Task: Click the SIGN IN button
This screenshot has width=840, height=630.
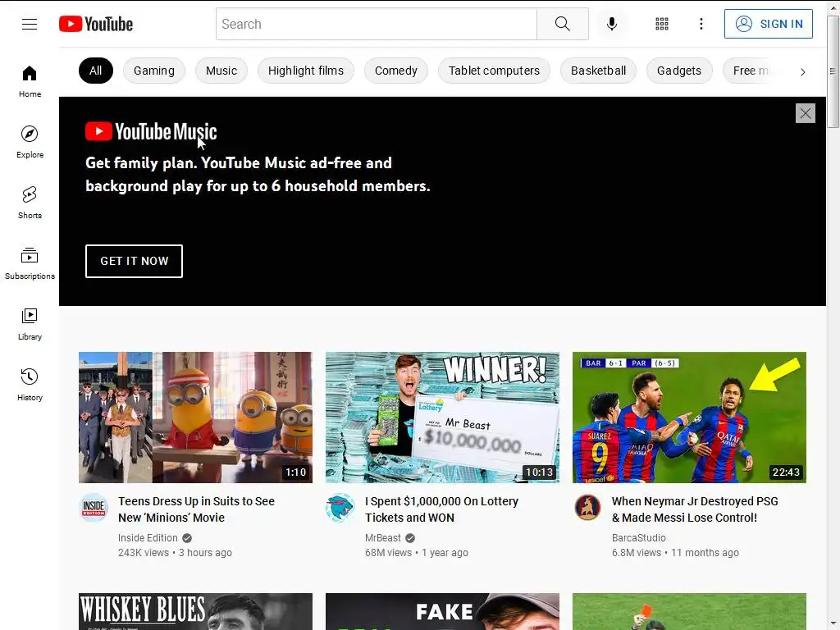Action: point(768,24)
